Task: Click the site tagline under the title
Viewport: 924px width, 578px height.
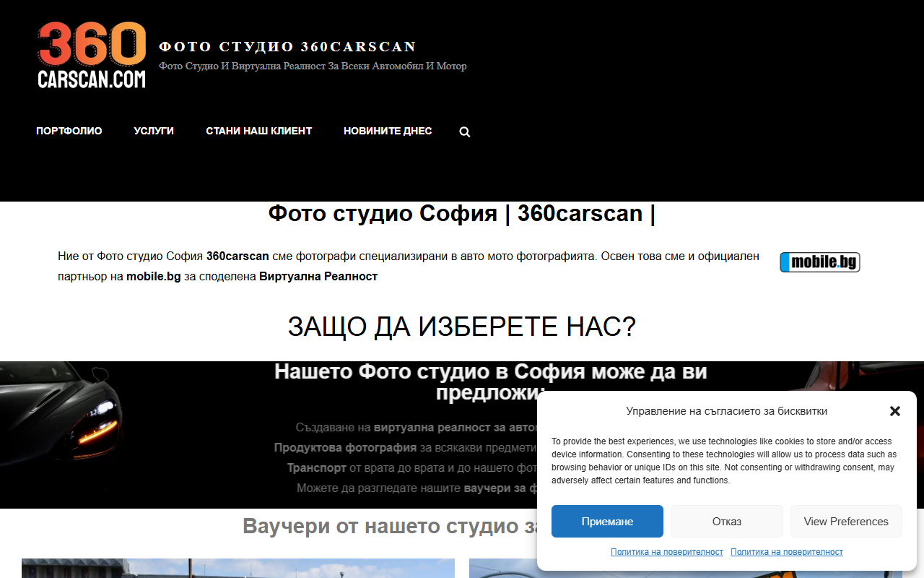Action: point(313,66)
